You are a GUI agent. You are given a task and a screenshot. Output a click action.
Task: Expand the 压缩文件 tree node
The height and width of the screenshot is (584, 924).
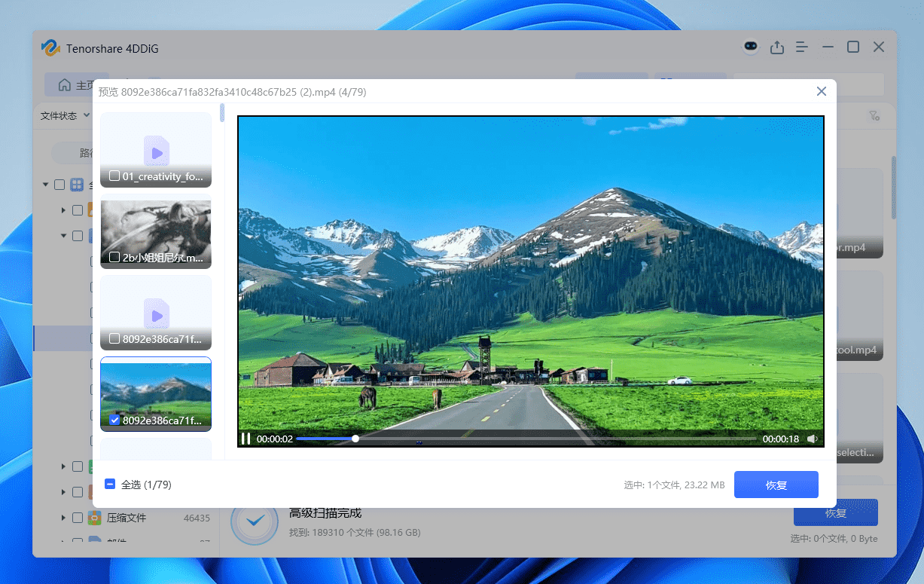(63, 518)
